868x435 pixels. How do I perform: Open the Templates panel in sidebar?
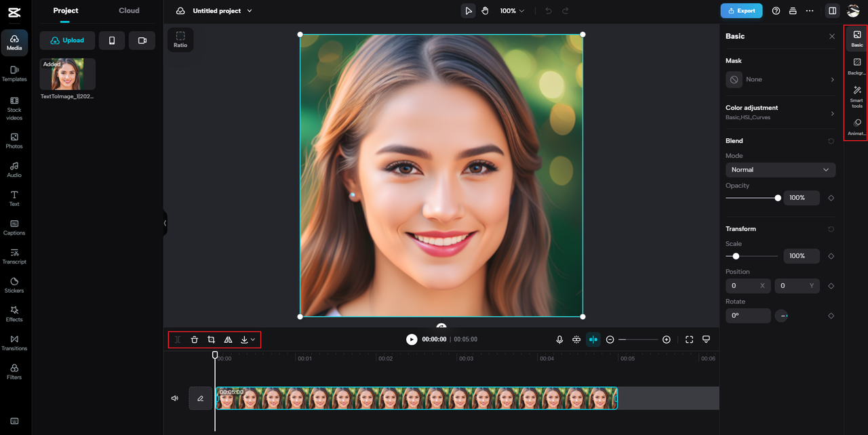[x=14, y=73]
